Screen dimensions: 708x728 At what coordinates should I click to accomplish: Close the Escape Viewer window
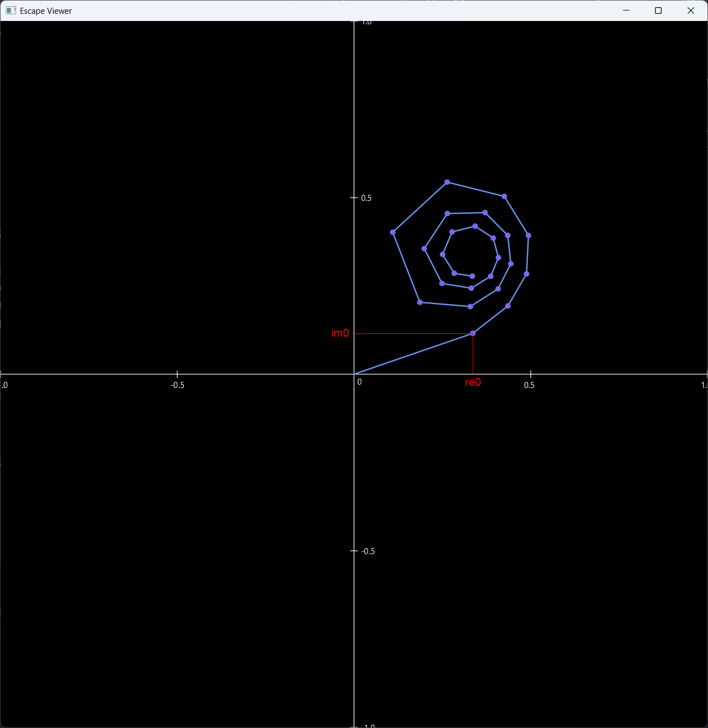click(691, 10)
